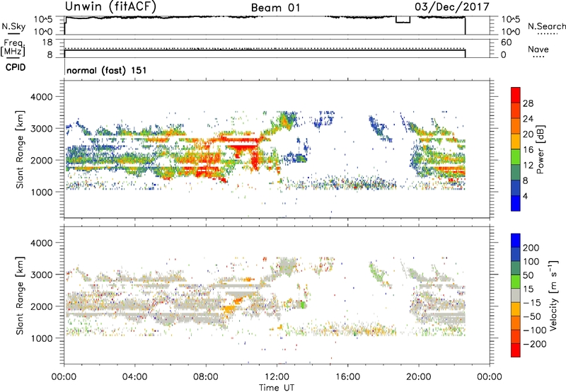Click the '4' power colorbar tick value
The height and width of the screenshot is (392, 566).
525,196
